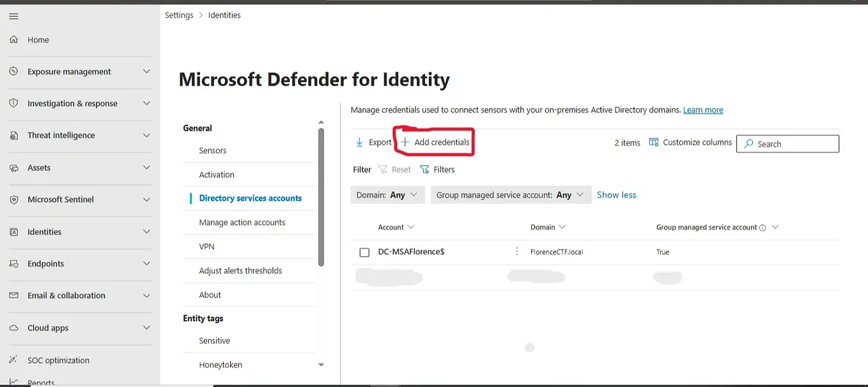Open Group managed service account filter dropdown
Screen dimensions: 868x387
(511, 195)
